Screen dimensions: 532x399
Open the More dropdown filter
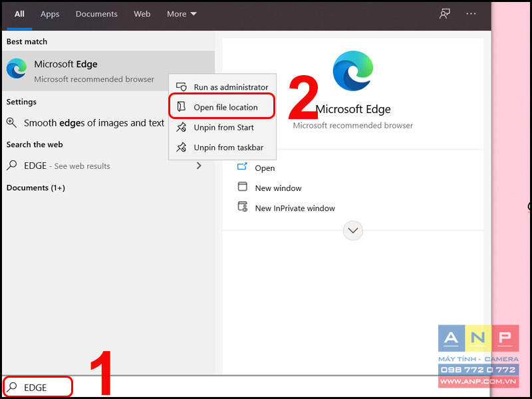tap(182, 14)
